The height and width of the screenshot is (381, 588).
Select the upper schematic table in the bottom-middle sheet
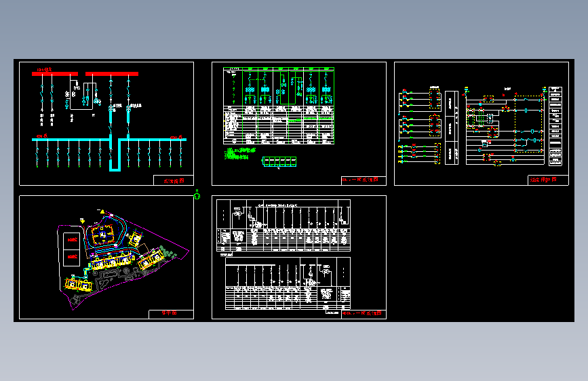[x=283, y=225]
